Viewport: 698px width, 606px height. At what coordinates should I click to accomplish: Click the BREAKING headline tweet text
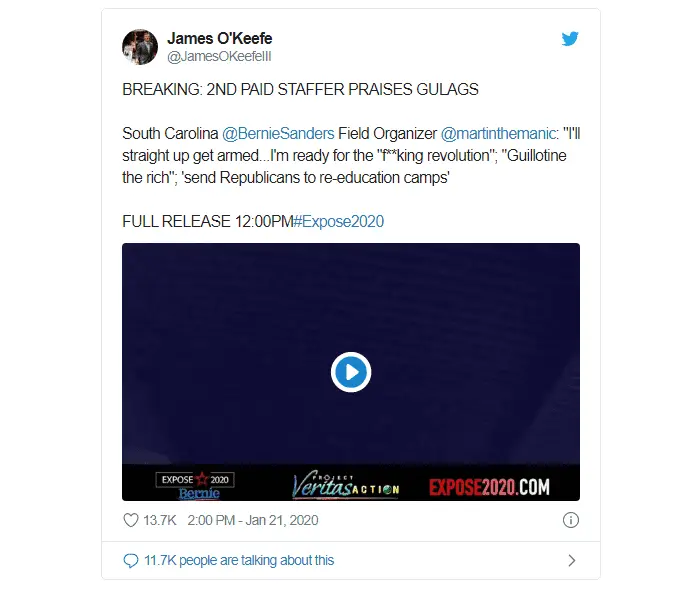pyautogui.click(x=300, y=89)
